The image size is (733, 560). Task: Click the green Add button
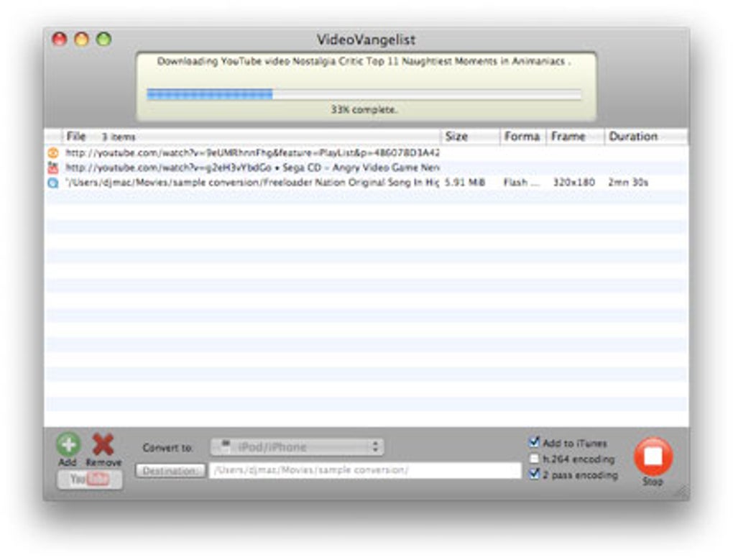click(68, 444)
